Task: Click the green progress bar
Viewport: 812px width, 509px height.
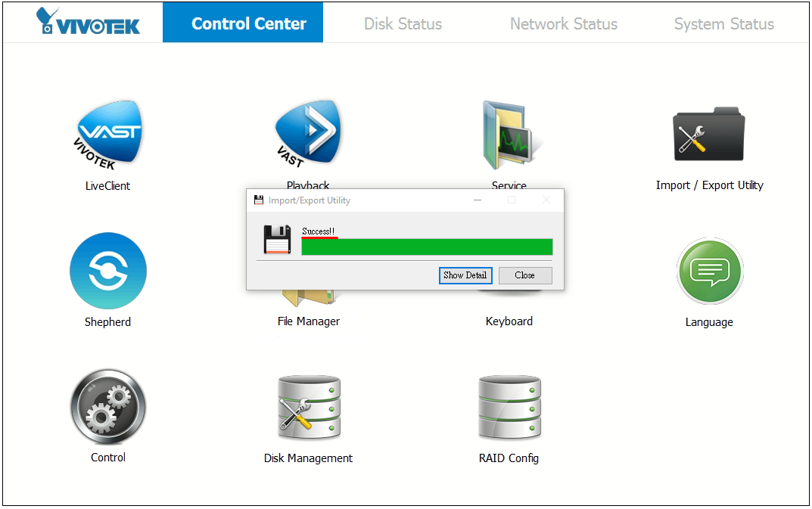Action: click(x=427, y=247)
